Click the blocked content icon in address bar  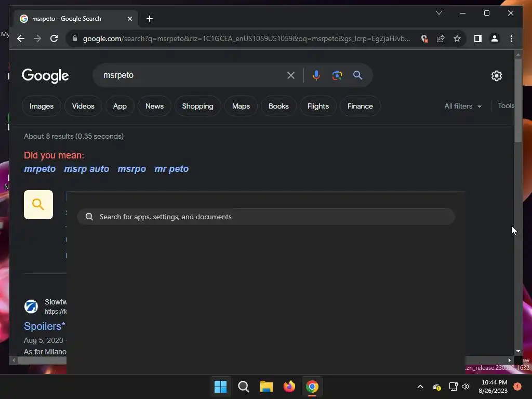coord(424,38)
